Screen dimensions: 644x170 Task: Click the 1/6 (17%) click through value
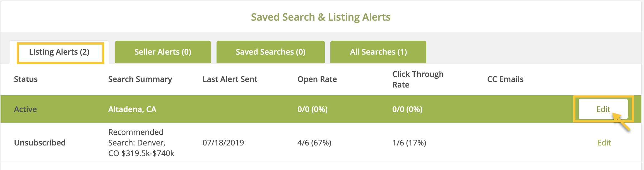pyautogui.click(x=409, y=143)
